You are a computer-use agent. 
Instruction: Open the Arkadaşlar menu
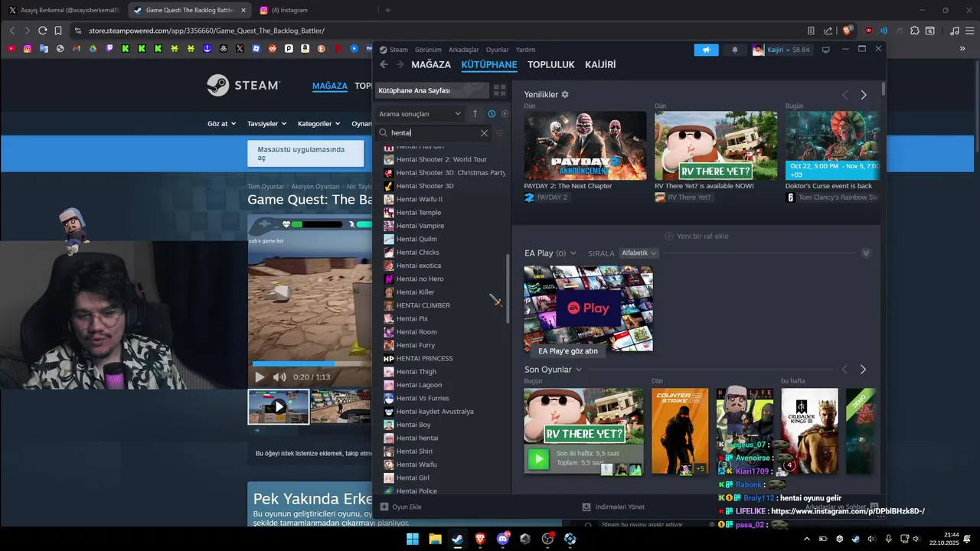coord(464,50)
